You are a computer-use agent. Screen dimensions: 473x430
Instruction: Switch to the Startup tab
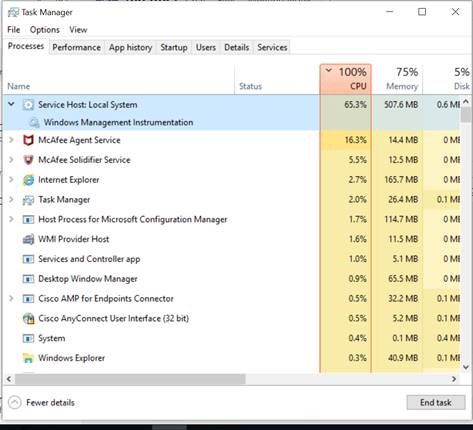174,48
